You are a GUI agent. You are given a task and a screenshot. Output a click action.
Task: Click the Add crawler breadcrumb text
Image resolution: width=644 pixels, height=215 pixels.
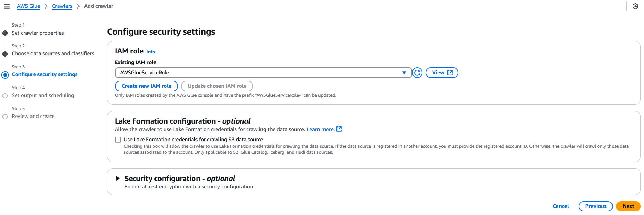tap(99, 6)
